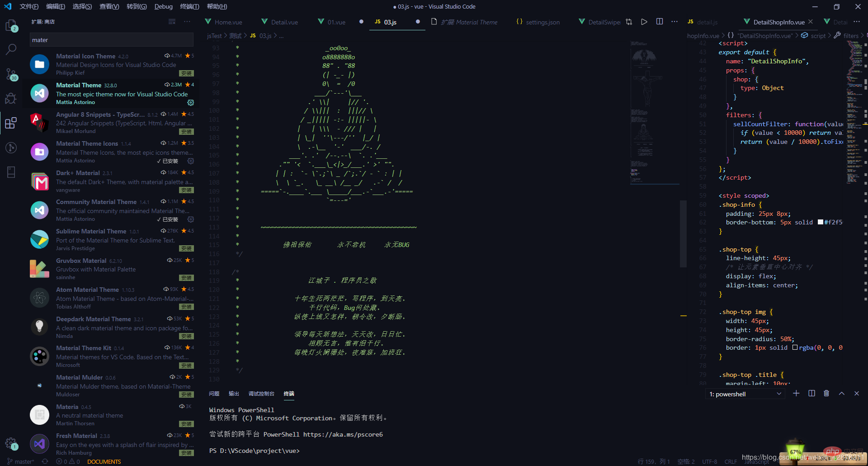868x466 pixels.
Task: Install the Sublime Material Theme extension
Action: pyautogui.click(x=186, y=248)
